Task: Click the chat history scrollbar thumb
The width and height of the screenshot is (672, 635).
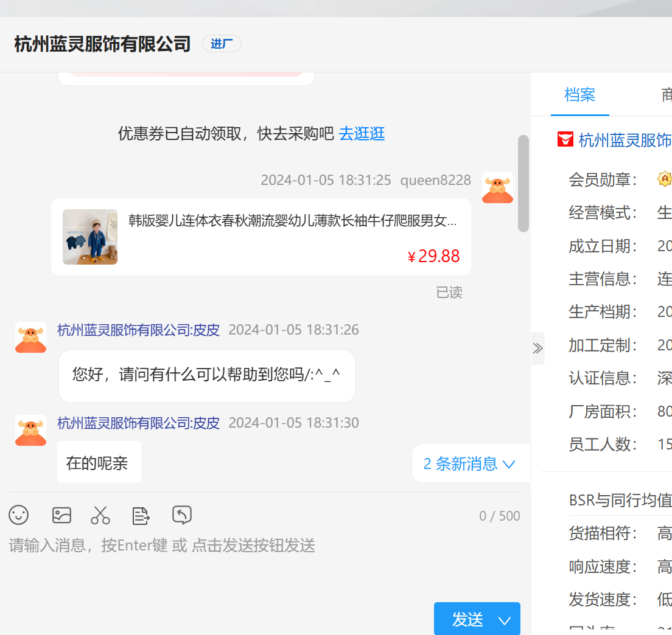Action: pyautogui.click(x=523, y=183)
